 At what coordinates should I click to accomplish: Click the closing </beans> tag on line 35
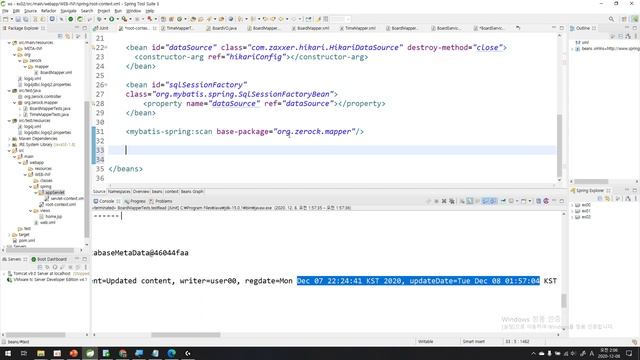(126, 169)
